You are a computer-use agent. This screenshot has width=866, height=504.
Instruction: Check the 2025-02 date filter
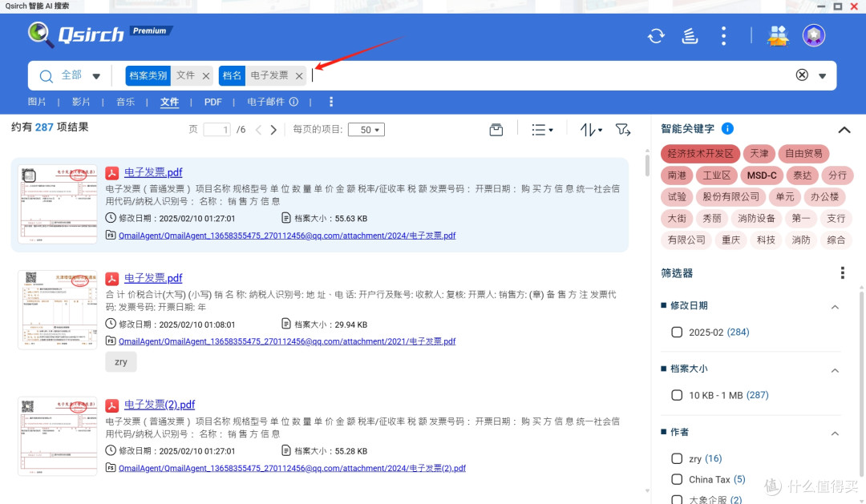pyautogui.click(x=677, y=332)
